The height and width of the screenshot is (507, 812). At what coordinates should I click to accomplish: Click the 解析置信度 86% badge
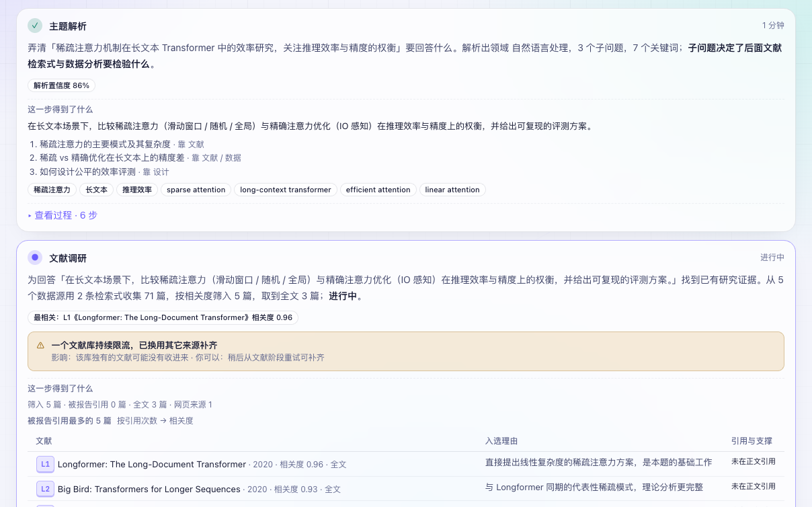click(x=61, y=85)
